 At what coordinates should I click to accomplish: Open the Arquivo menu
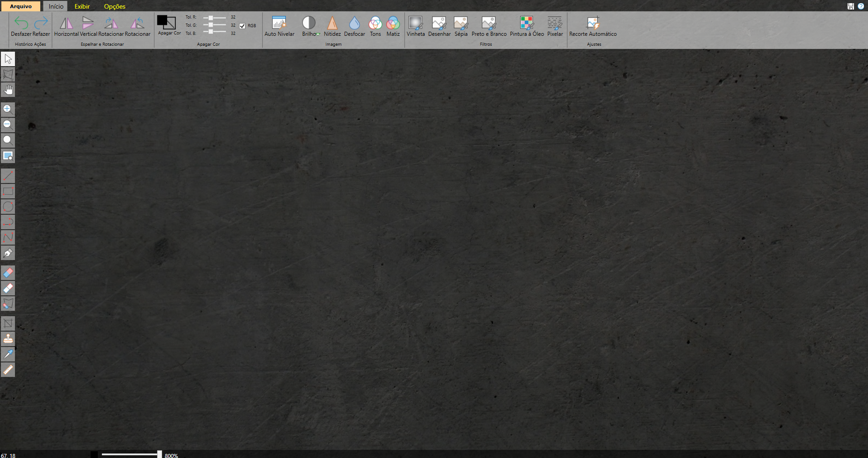[x=21, y=6]
